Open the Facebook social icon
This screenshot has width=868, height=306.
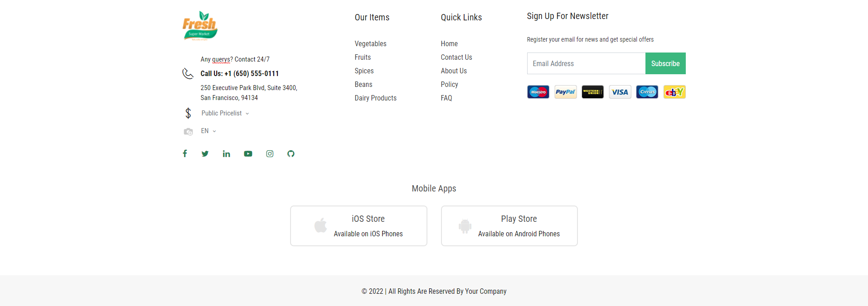(x=185, y=153)
